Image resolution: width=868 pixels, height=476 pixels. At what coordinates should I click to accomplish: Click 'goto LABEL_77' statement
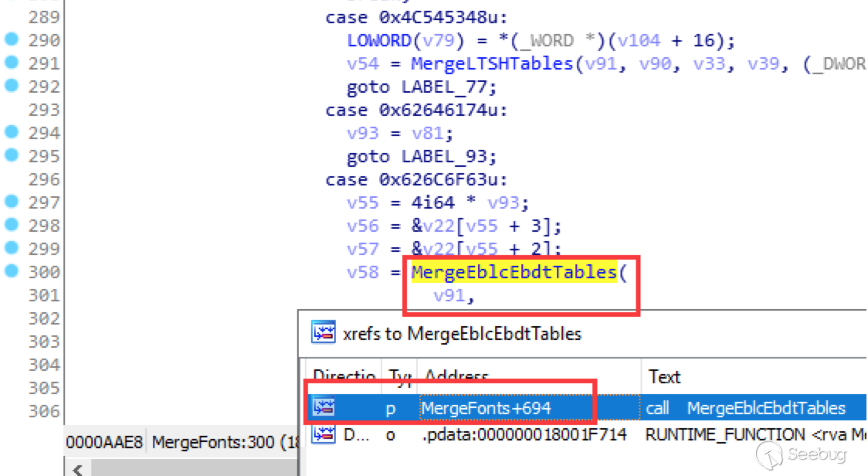coord(422,87)
